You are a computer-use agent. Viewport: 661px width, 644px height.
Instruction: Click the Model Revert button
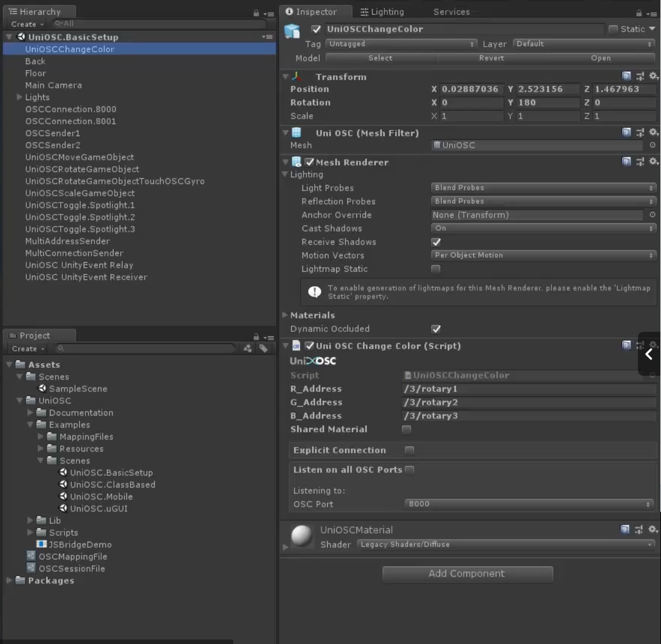[491, 58]
